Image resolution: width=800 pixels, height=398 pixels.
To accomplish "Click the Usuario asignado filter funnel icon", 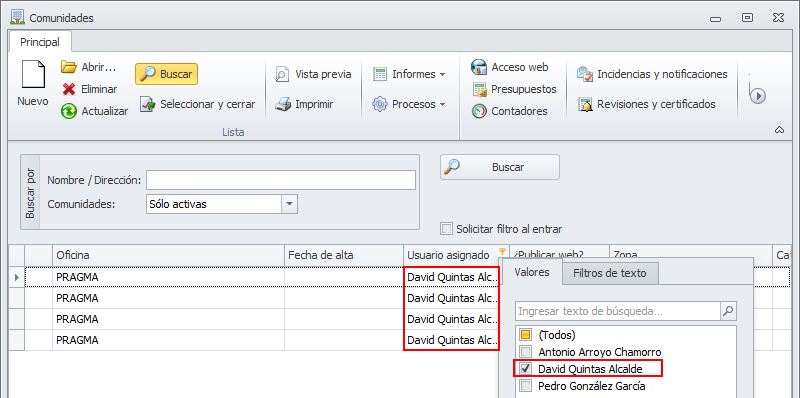I will [503, 251].
